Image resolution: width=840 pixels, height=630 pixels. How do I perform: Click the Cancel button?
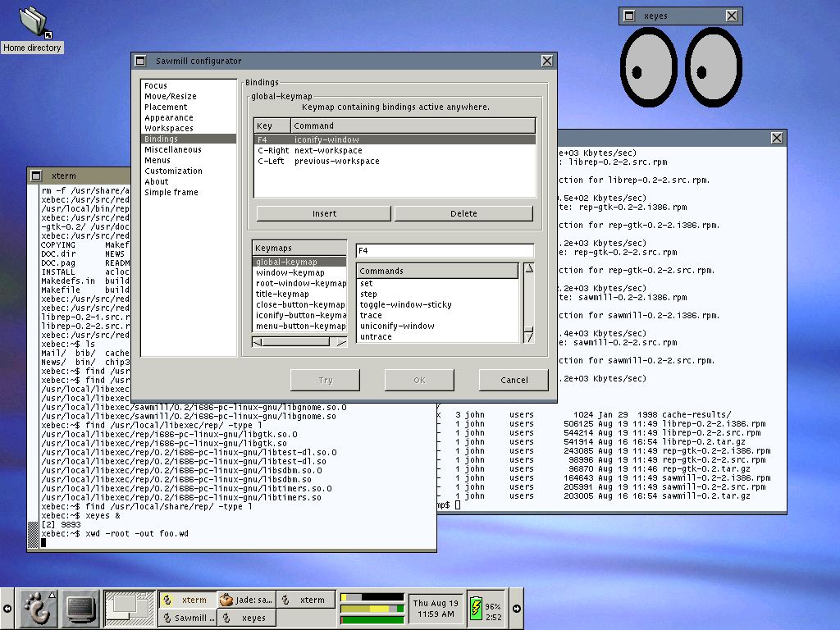click(x=514, y=380)
